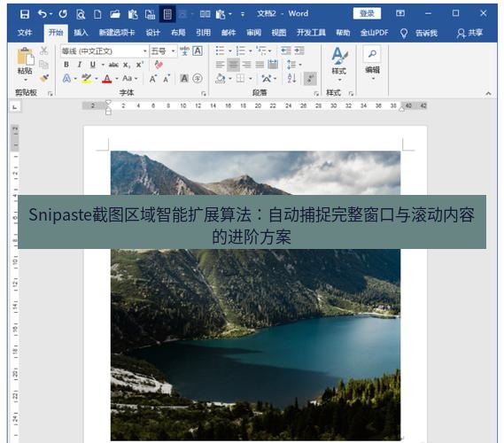504x443 pixels.
Task: Open the 文件 menu tab
Action: click(25, 33)
